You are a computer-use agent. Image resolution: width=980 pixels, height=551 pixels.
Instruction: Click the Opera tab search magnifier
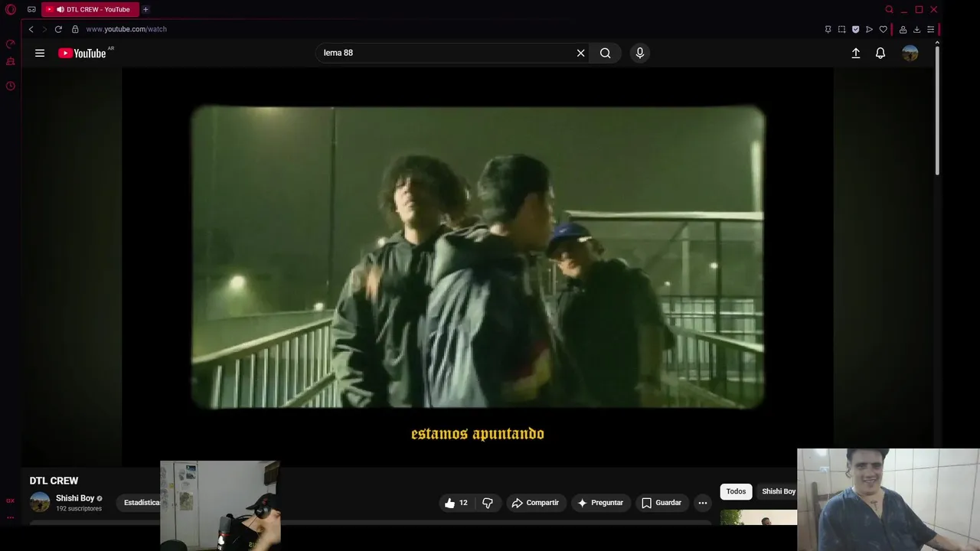coord(889,10)
